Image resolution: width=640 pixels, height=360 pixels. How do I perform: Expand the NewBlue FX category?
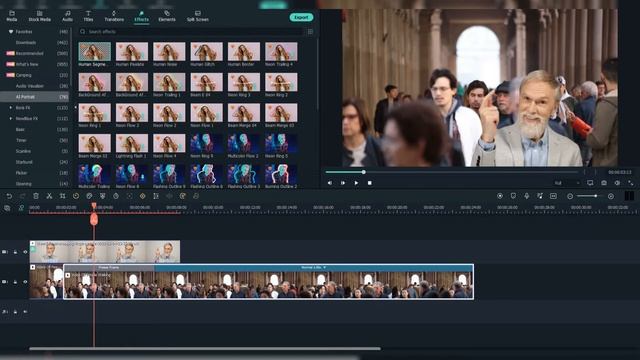click(x=11, y=118)
